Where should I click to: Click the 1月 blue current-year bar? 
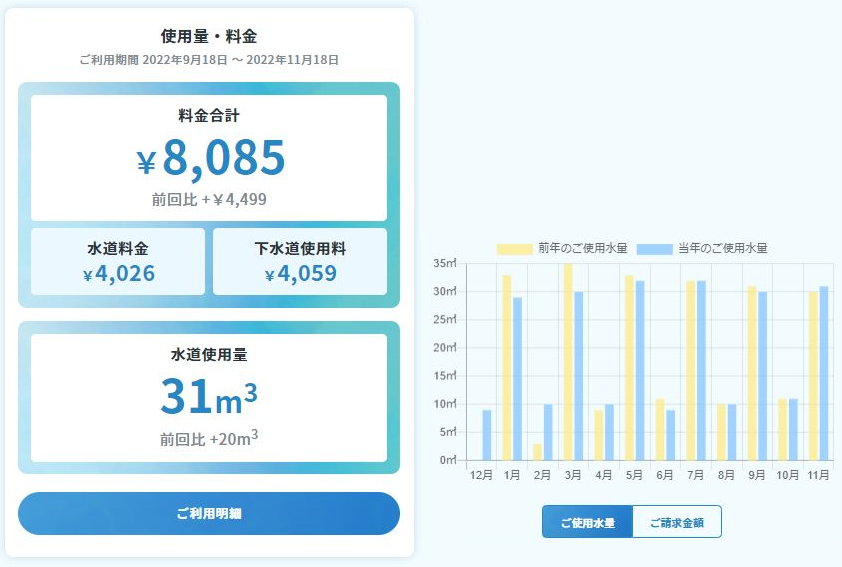click(517, 379)
